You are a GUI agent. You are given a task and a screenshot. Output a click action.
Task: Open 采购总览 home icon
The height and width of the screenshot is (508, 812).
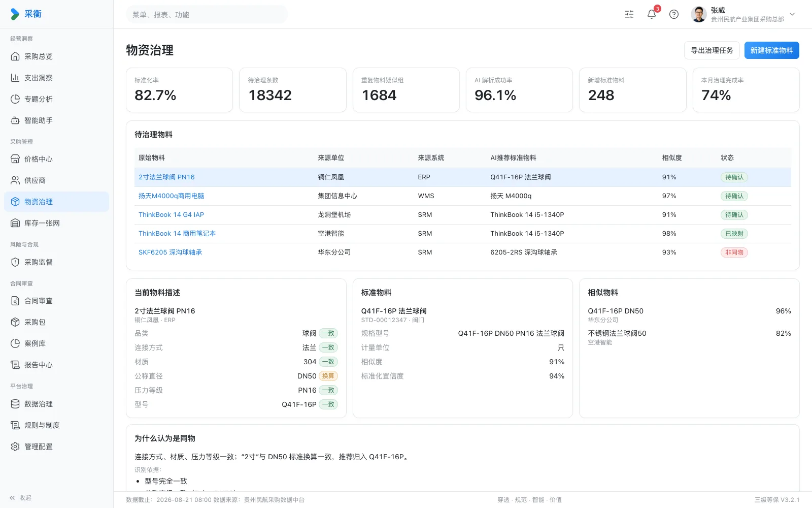(x=15, y=56)
